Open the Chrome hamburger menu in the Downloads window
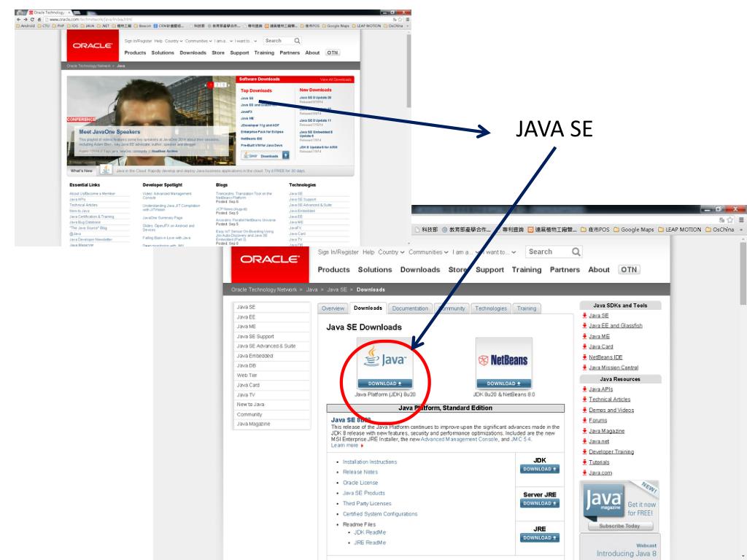Viewport: 747px width, 560px height. pos(741,220)
